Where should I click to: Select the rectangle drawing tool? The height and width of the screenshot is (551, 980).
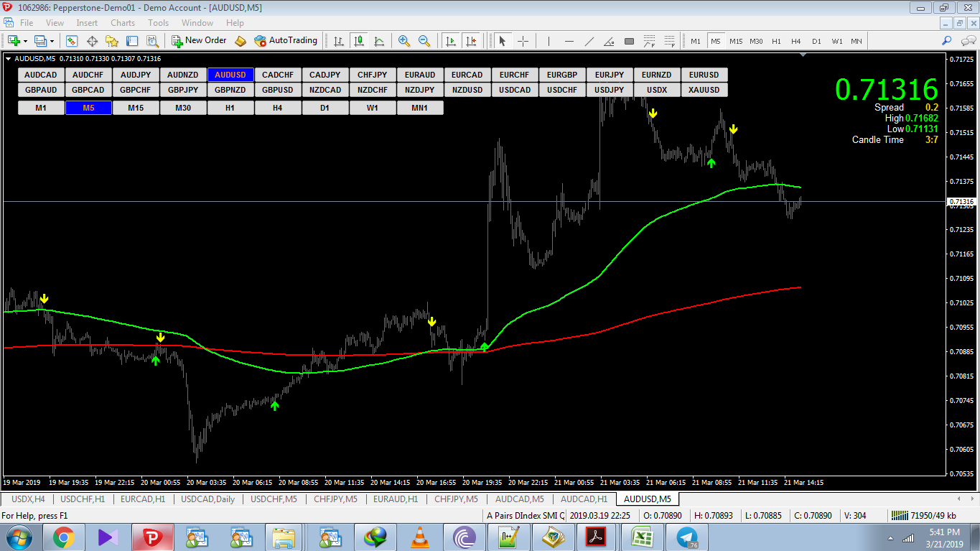click(x=630, y=41)
